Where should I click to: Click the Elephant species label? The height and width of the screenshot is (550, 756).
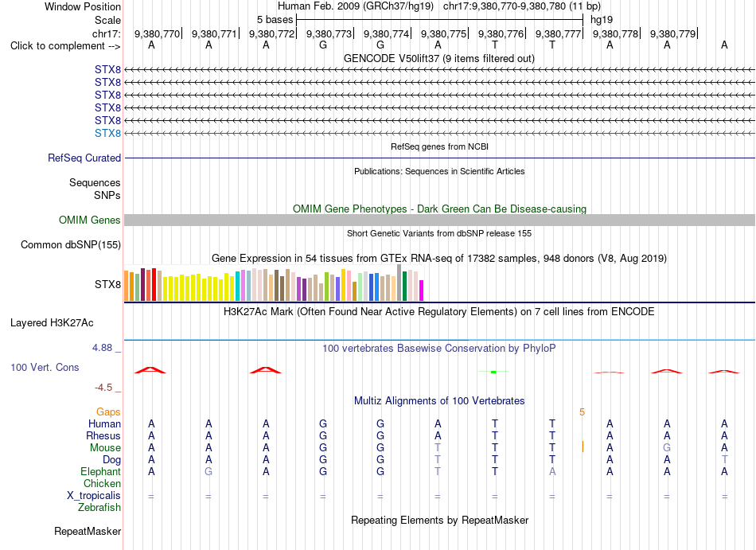coord(101,472)
